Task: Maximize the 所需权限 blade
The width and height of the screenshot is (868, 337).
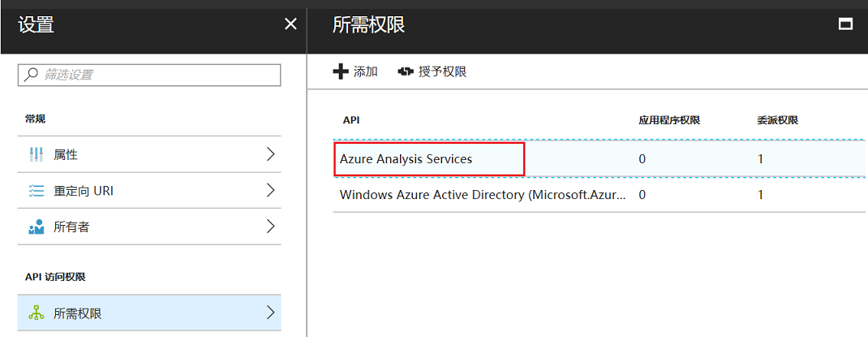Action: 845,24
